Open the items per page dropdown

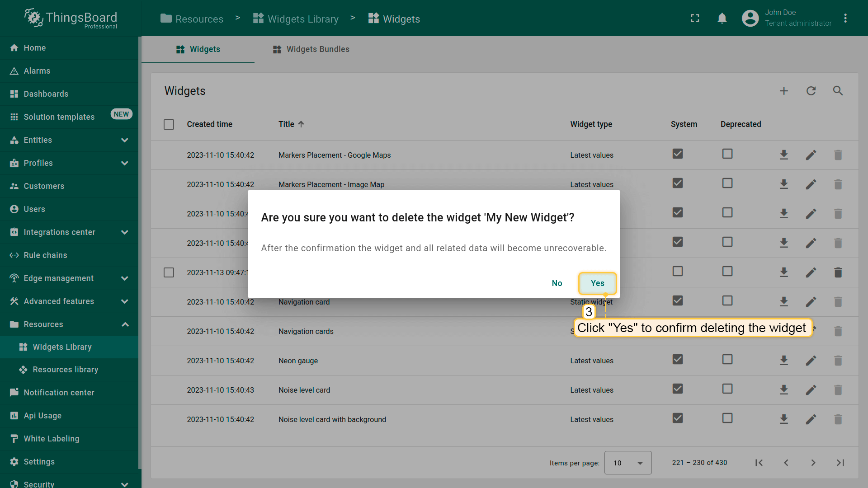(x=627, y=463)
